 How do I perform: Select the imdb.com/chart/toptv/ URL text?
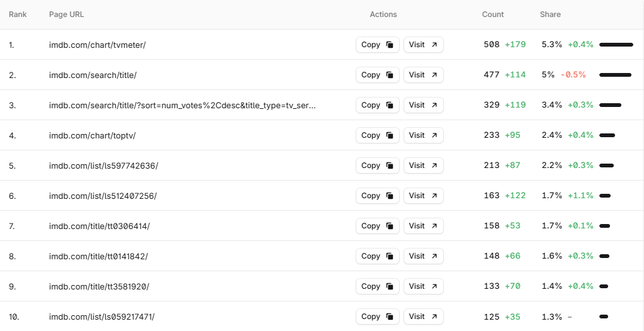click(x=93, y=135)
